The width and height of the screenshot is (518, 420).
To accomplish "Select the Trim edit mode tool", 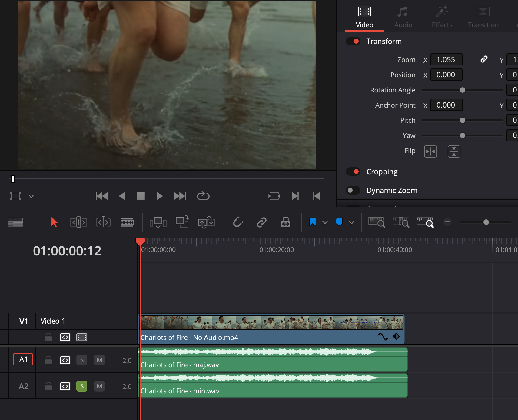I will coord(79,222).
